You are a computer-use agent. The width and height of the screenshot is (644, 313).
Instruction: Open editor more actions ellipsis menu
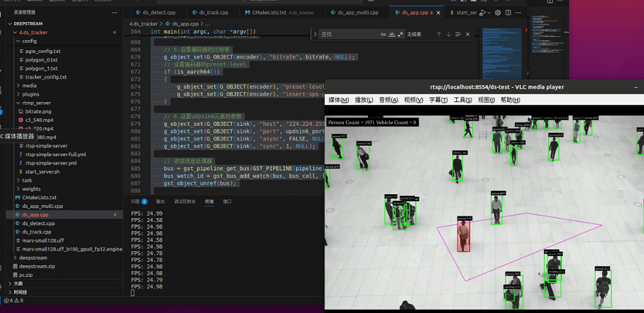(x=519, y=13)
